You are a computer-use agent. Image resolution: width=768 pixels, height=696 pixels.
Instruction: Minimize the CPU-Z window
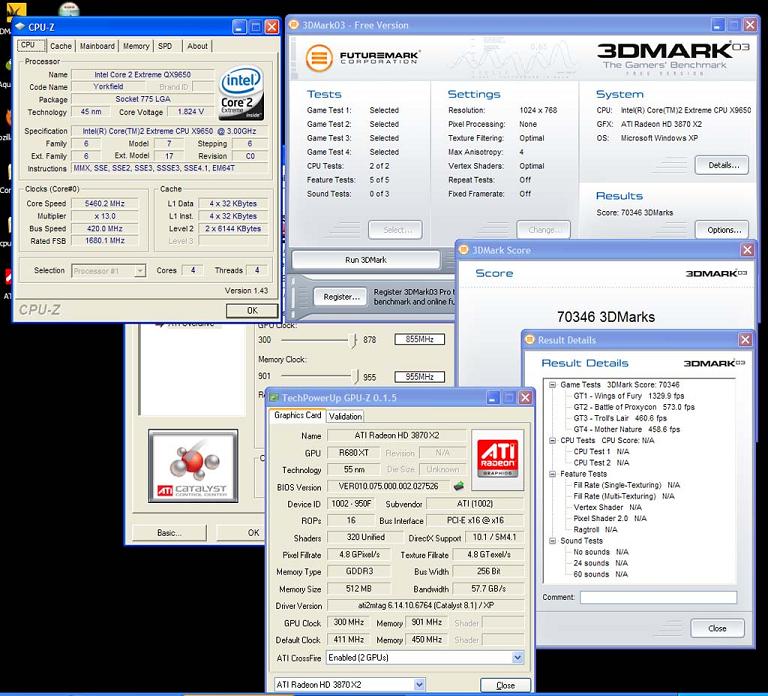(239, 27)
